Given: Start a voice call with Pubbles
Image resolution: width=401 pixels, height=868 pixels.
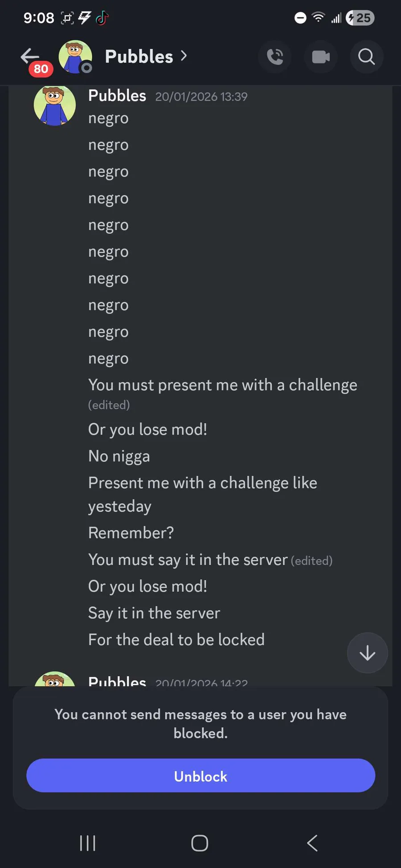Looking at the screenshot, I should 275,57.
